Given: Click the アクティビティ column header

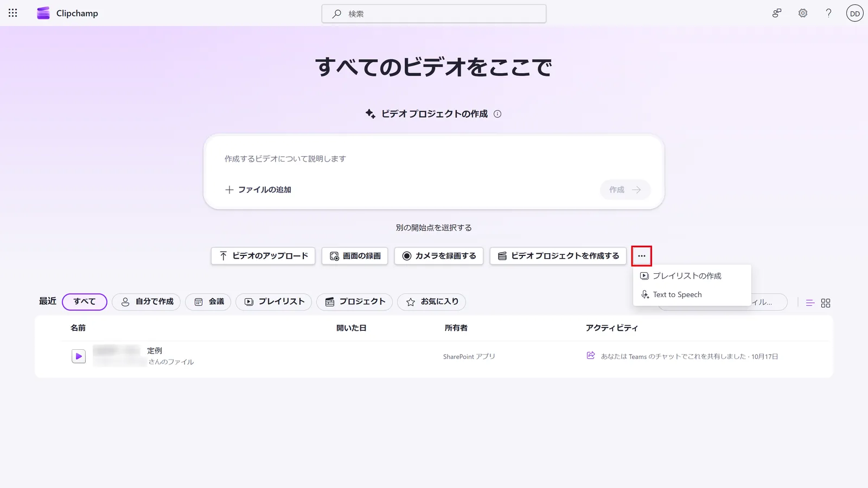Looking at the screenshot, I should pos(612,328).
